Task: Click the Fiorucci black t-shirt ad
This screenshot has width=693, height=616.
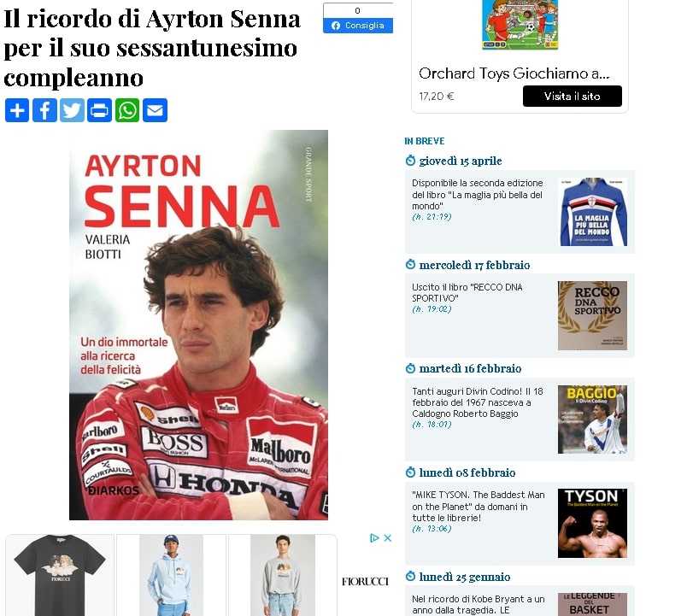Action: pyautogui.click(x=60, y=575)
